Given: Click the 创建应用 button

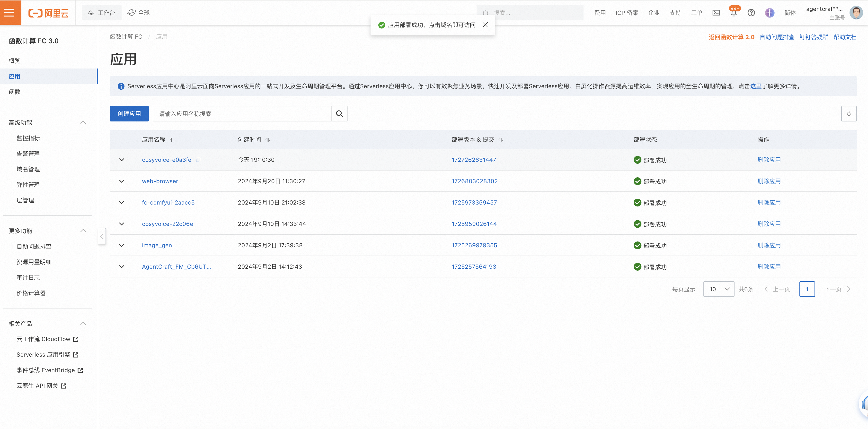Looking at the screenshot, I should click(129, 113).
